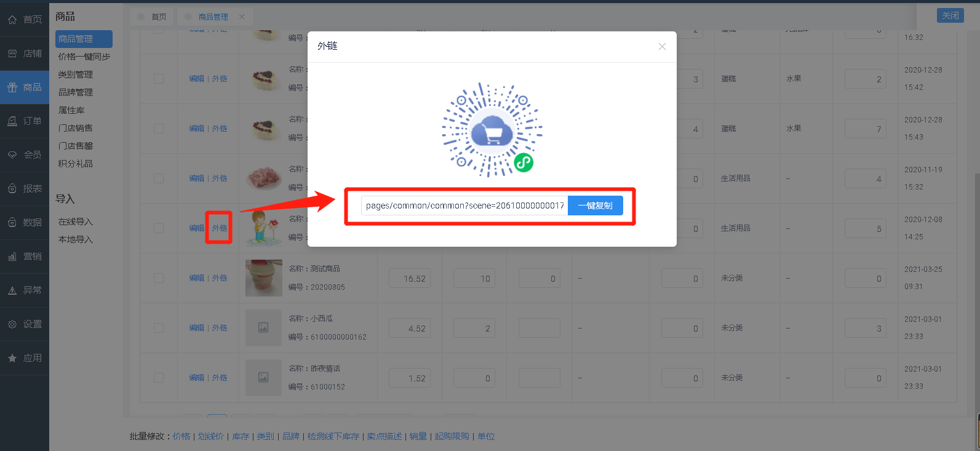The image size is (980, 451).
Task: Switch to the 首页 tab
Action: tap(153, 17)
